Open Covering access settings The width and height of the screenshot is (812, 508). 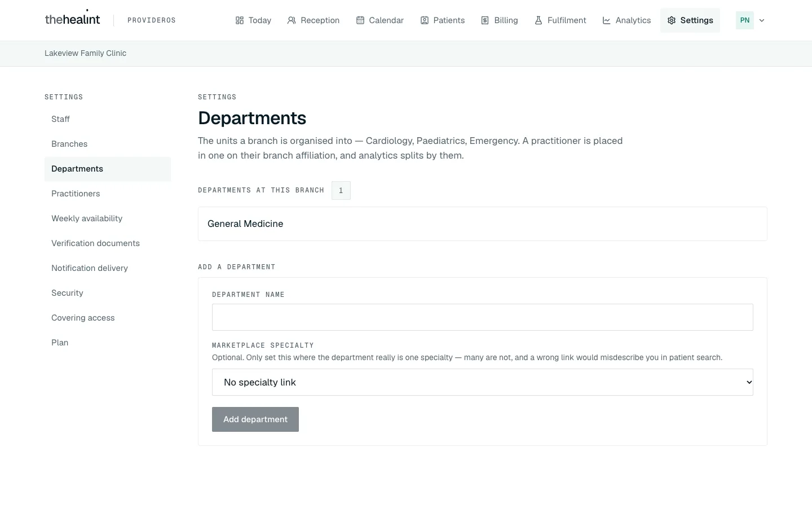point(108,318)
